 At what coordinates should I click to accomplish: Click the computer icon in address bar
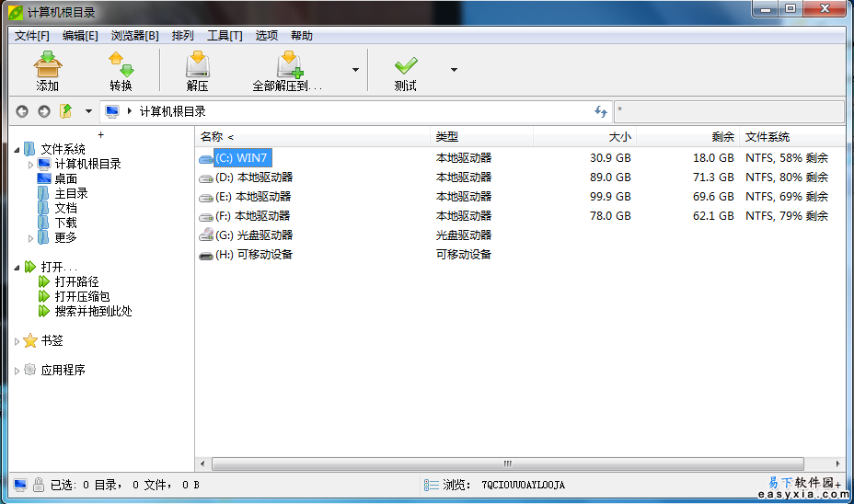tap(112, 111)
